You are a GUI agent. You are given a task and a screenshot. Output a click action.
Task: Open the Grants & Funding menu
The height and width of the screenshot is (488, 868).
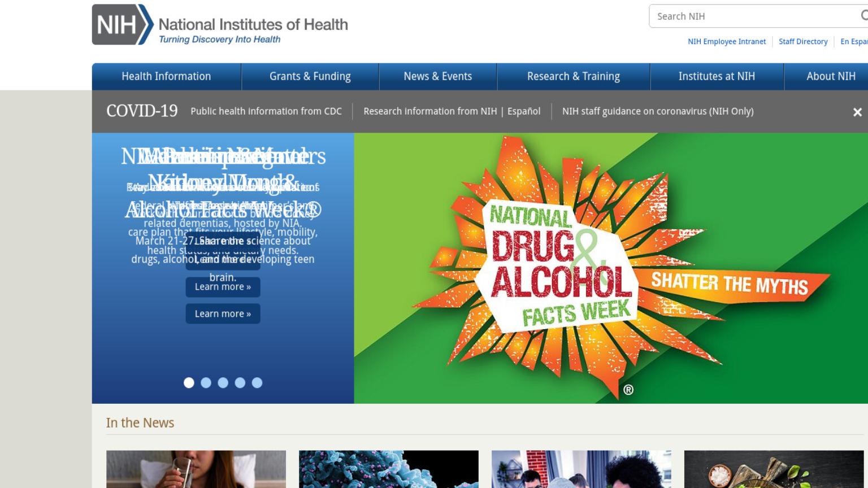click(310, 76)
